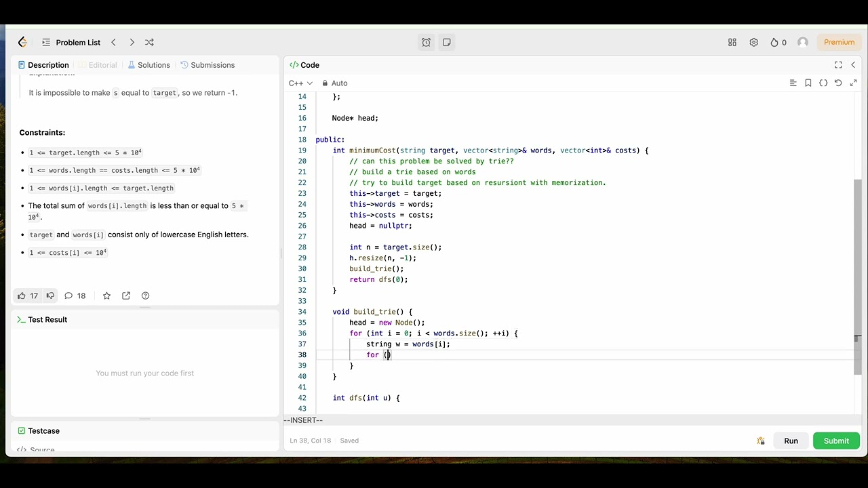The width and height of the screenshot is (868, 488).
Task: Open the user profile avatar
Action: point(803,42)
